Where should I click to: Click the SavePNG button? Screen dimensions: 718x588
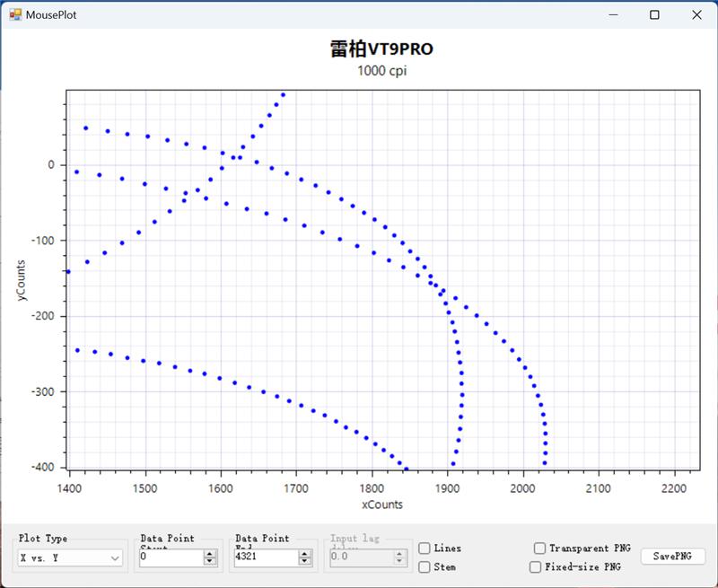coord(672,557)
